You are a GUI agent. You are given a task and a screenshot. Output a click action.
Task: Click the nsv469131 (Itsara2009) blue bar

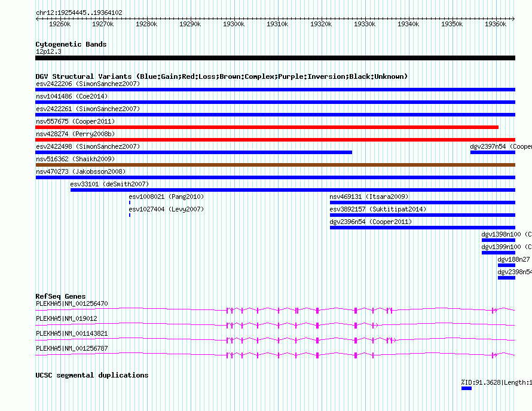[423, 203]
